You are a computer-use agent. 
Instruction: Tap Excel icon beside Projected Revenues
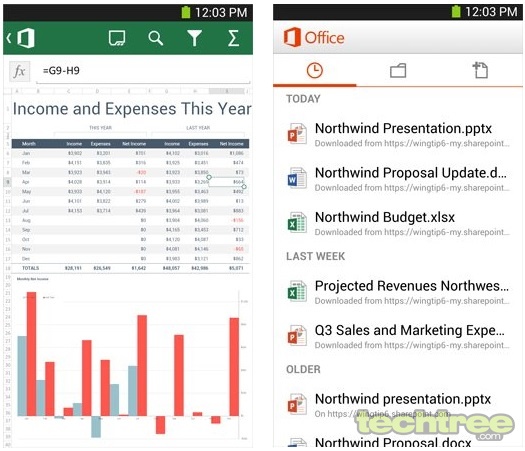click(297, 291)
